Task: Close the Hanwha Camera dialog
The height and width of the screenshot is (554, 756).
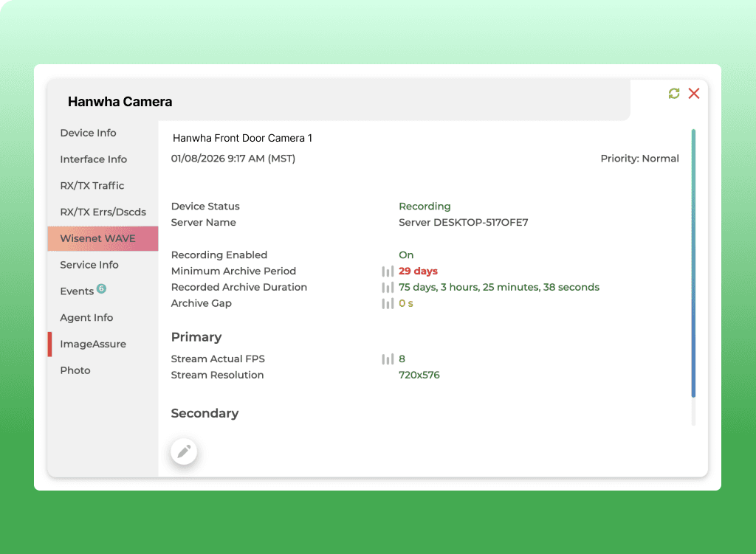Action: pos(694,94)
